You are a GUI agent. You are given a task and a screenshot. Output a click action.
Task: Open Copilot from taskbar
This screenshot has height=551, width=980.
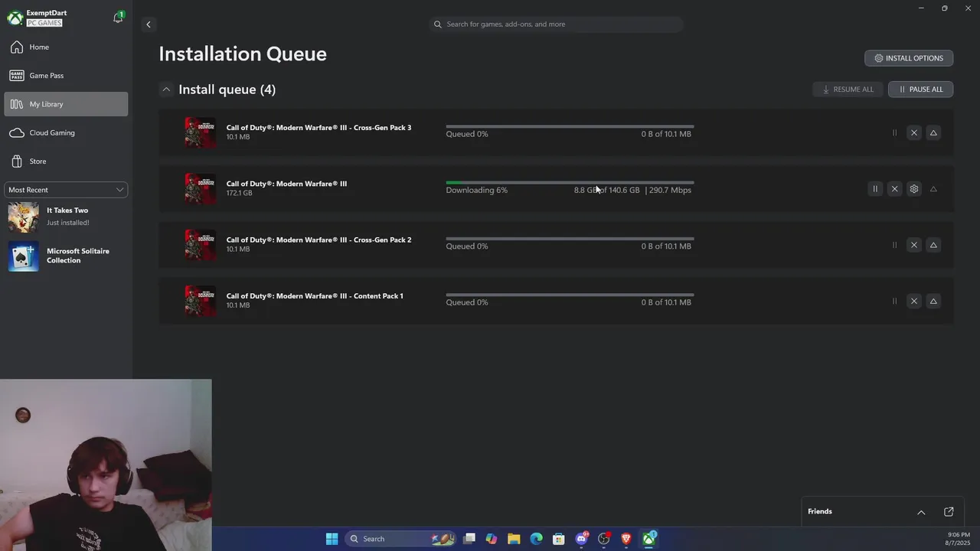point(492,539)
